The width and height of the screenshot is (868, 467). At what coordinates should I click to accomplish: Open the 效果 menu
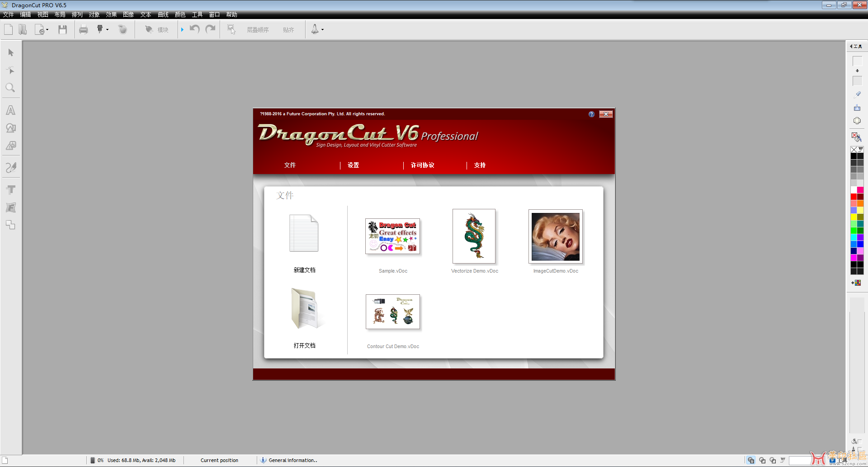coord(112,15)
